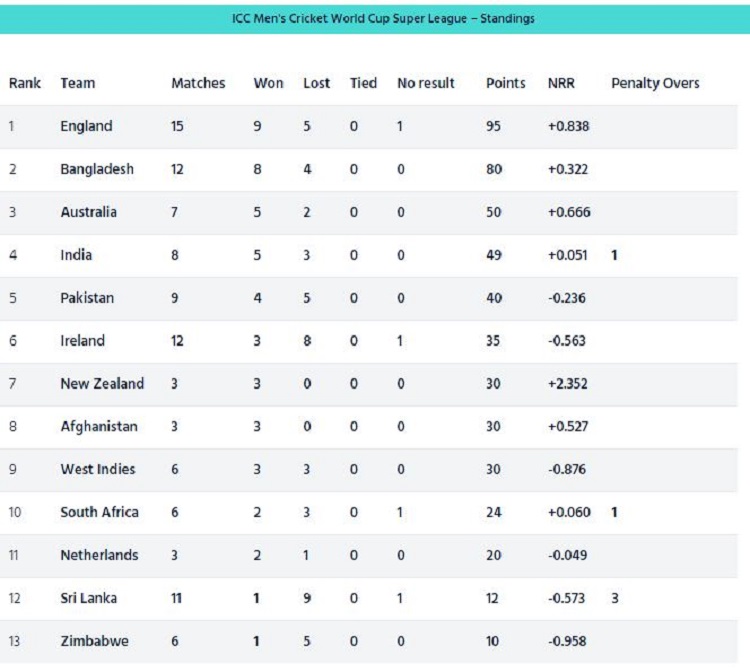Screen dimensions: 750x672
Task: Click the Points column header
Action: [506, 83]
